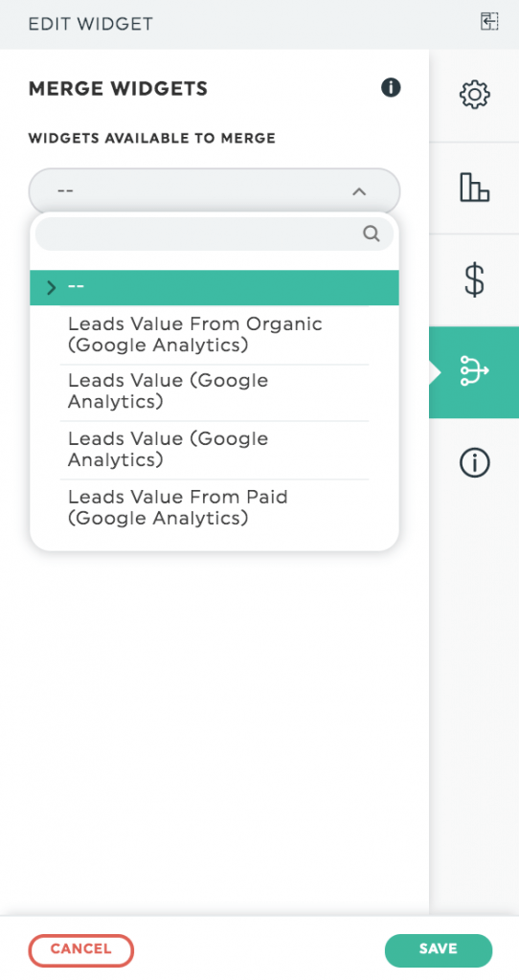519x980 pixels.
Task: Click the widgets available to merge dropdown
Action: 214,190
